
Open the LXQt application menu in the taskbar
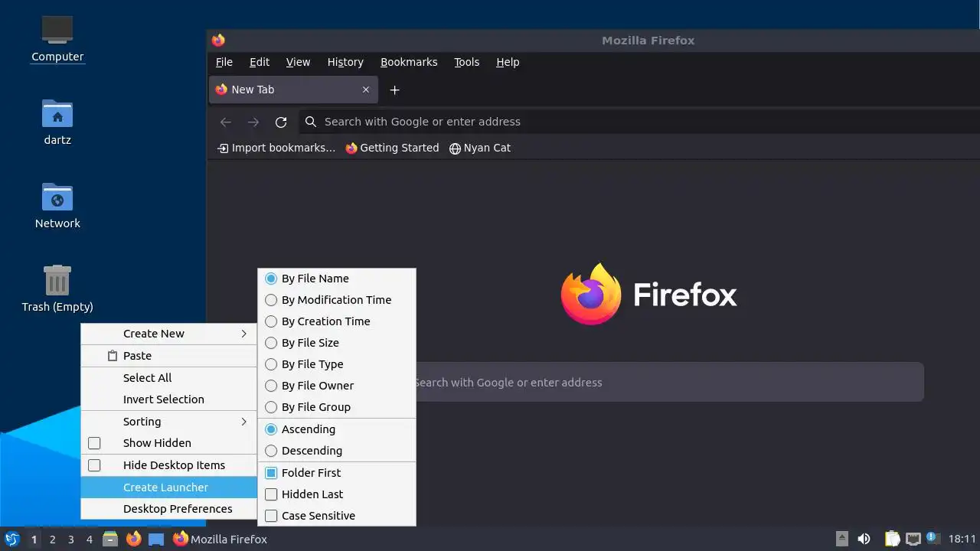tap(12, 539)
